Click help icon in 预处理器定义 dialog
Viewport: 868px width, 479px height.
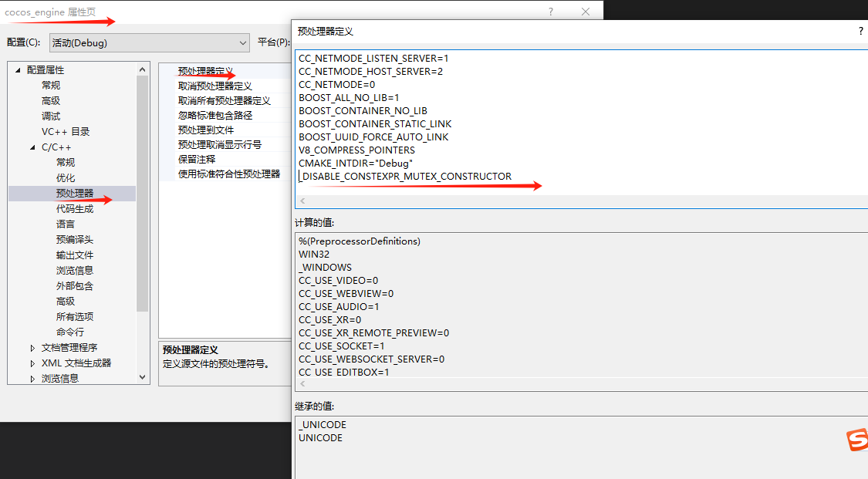click(x=861, y=32)
